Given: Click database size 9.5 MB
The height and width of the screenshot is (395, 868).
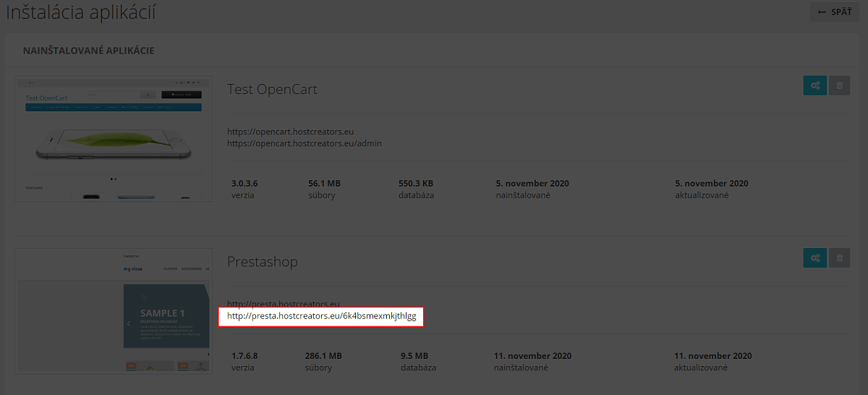Looking at the screenshot, I should [414, 356].
